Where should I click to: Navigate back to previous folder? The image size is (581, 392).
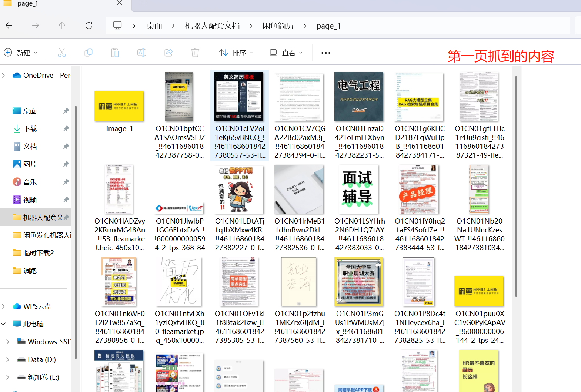[9, 26]
